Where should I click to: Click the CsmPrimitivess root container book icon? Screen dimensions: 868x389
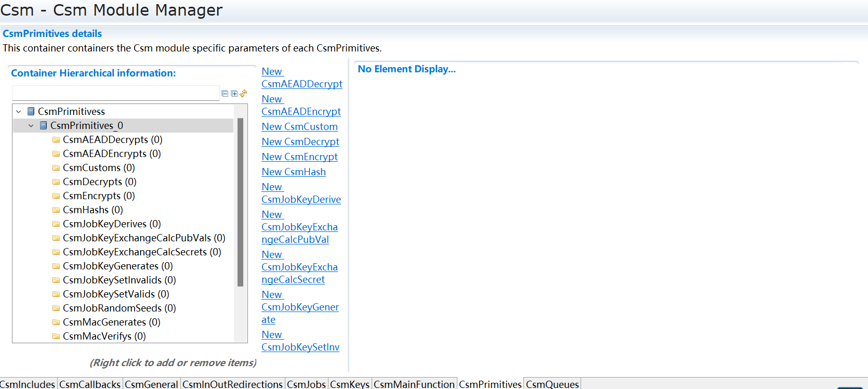[31, 111]
